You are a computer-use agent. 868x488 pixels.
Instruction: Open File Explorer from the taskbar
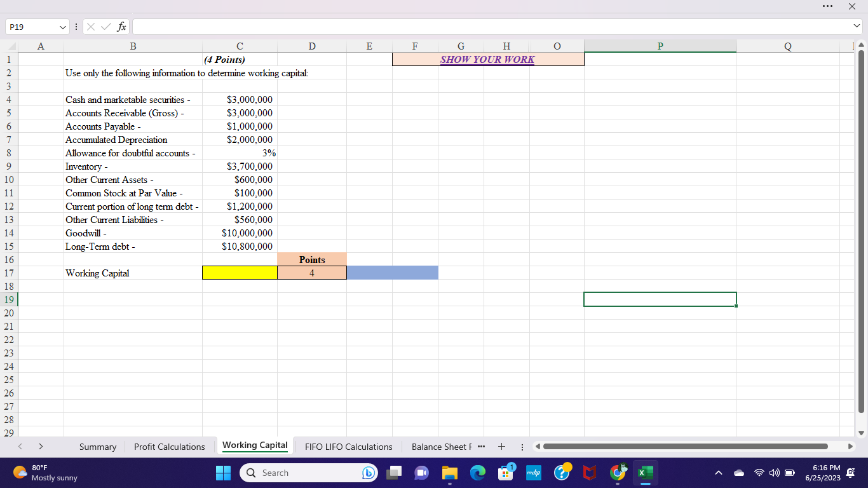pyautogui.click(x=450, y=473)
